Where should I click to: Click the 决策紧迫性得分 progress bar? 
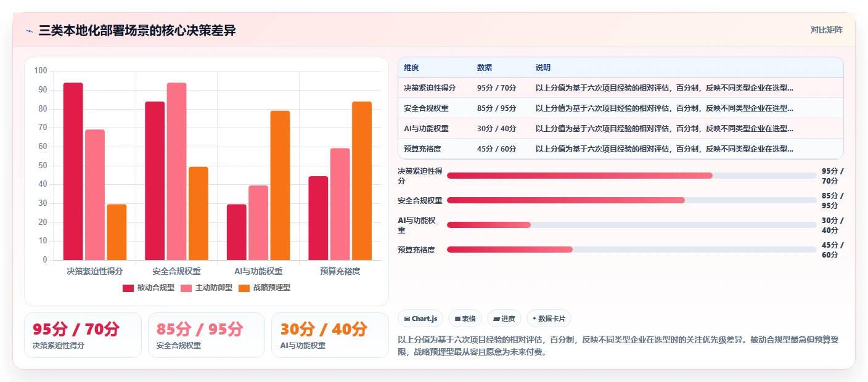point(632,176)
